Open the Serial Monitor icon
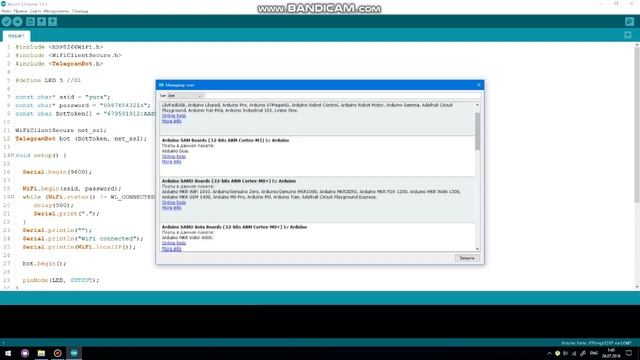Viewport: 640px width, 360px height. 629,22
